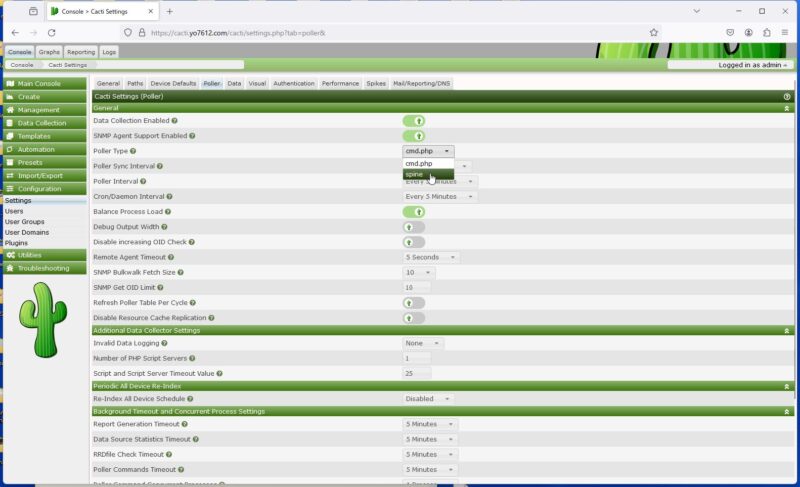
Task: Open Main Console in sidebar
Action: [45, 84]
